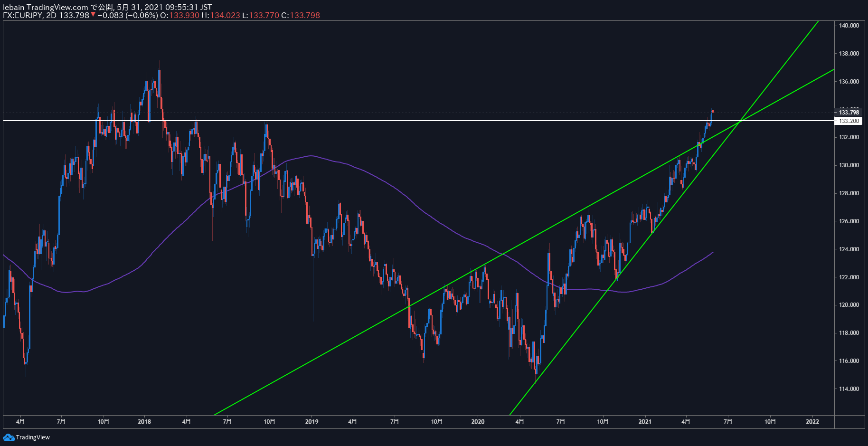The image size is (868, 446).
Task: Click the 130.000 price axis label
Action: coord(849,165)
